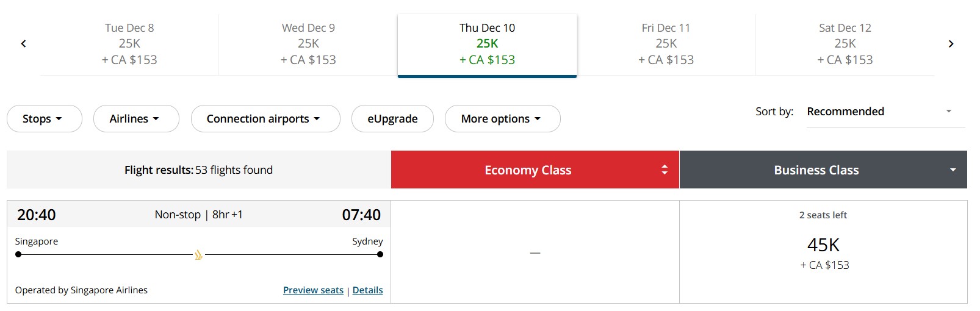Open the Preview seats link
The image size is (980, 311).
click(x=313, y=290)
